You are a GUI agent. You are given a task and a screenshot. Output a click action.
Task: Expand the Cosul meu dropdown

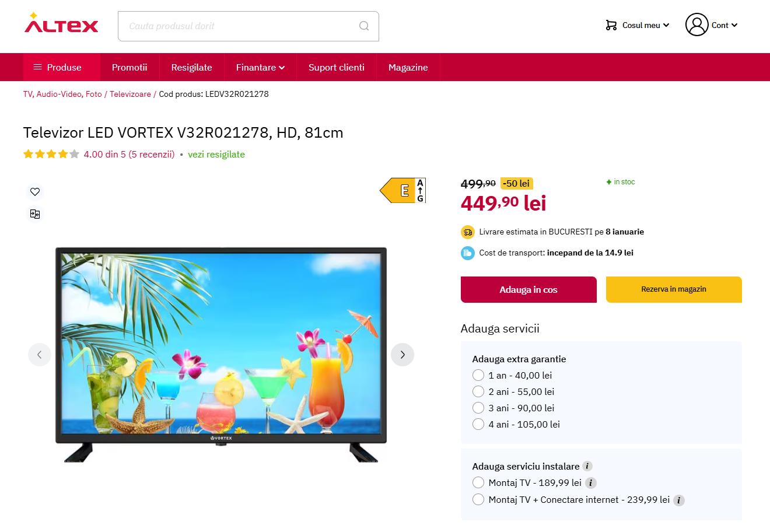[x=638, y=25]
